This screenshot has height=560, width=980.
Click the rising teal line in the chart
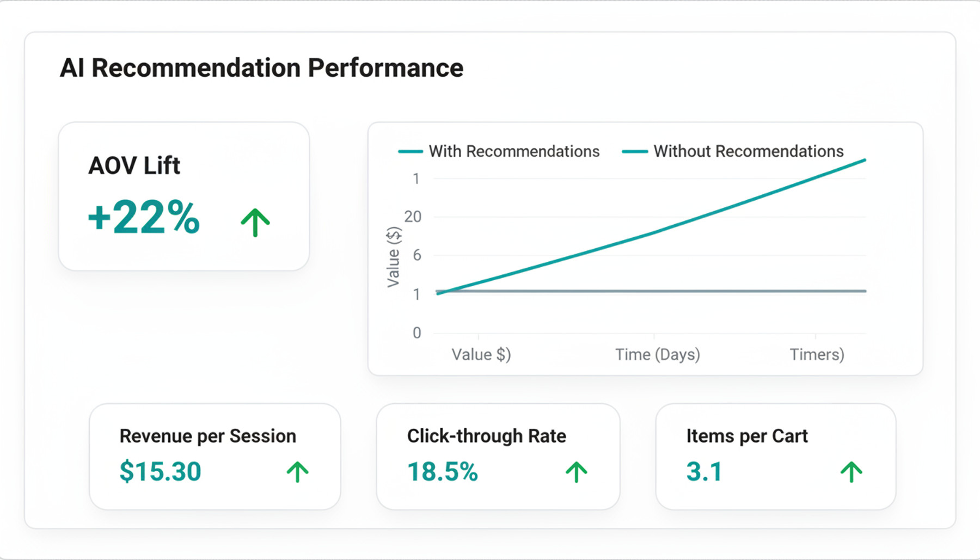653,232
